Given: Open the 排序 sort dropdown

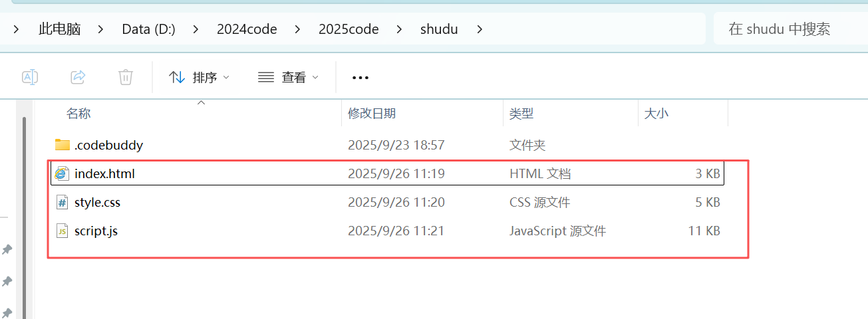Looking at the screenshot, I should pos(199,78).
